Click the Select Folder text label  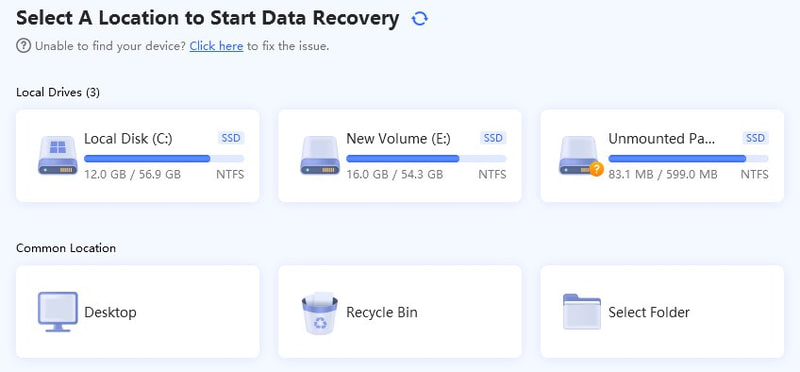point(649,312)
